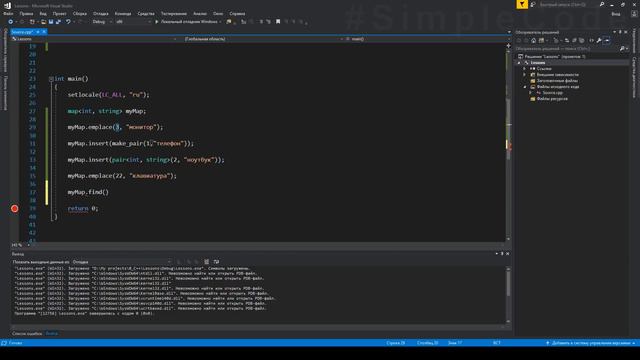Collapse the Файлы исходного кода folder
Image resolution: width=640 pixels, height=360 pixels.
tap(525, 87)
